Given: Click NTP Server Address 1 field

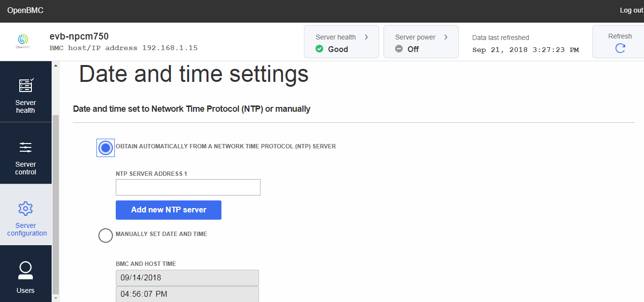Looking at the screenshot, I should (188, 187).
